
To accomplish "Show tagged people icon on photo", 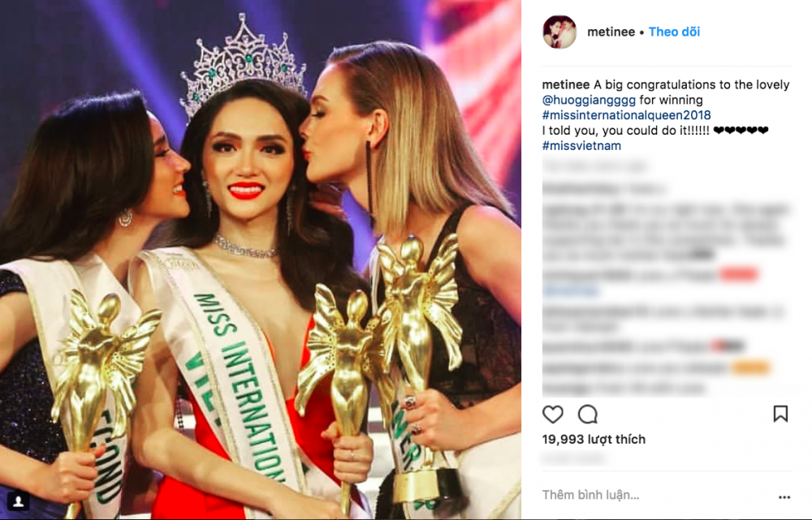I will [x=18, y=501].
